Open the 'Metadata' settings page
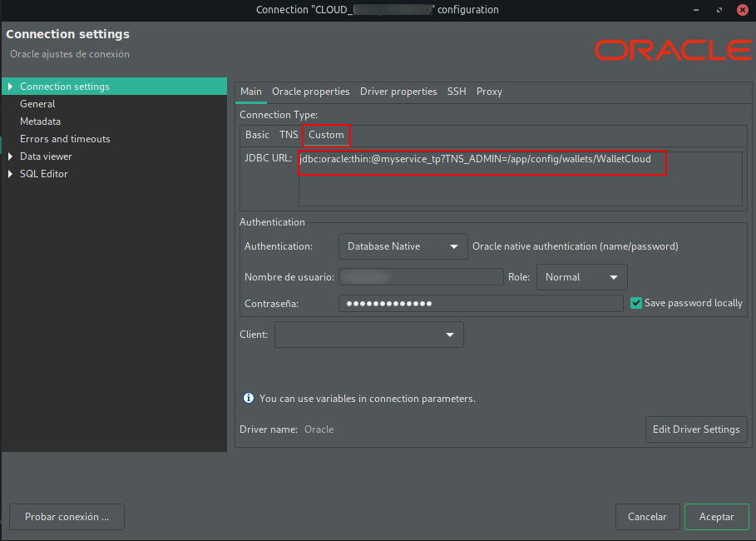 (x=39, y=121)
